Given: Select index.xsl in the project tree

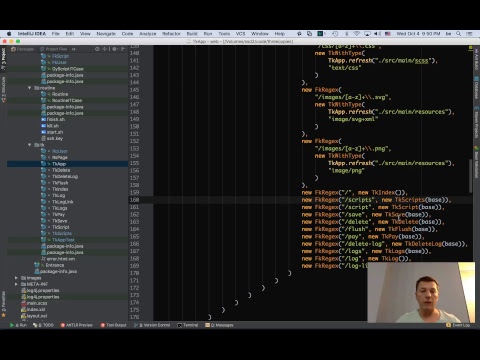Looking at the screenshot, I should tap(36, 310).
